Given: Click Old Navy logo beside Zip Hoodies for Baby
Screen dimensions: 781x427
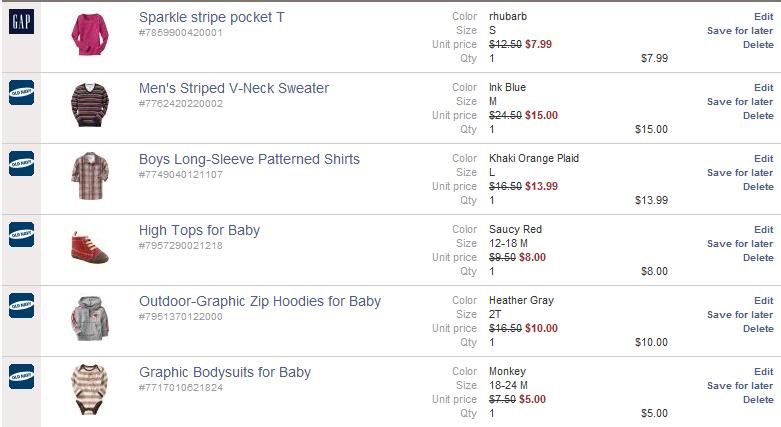Looking at the screenshot, I should [21, 305].
